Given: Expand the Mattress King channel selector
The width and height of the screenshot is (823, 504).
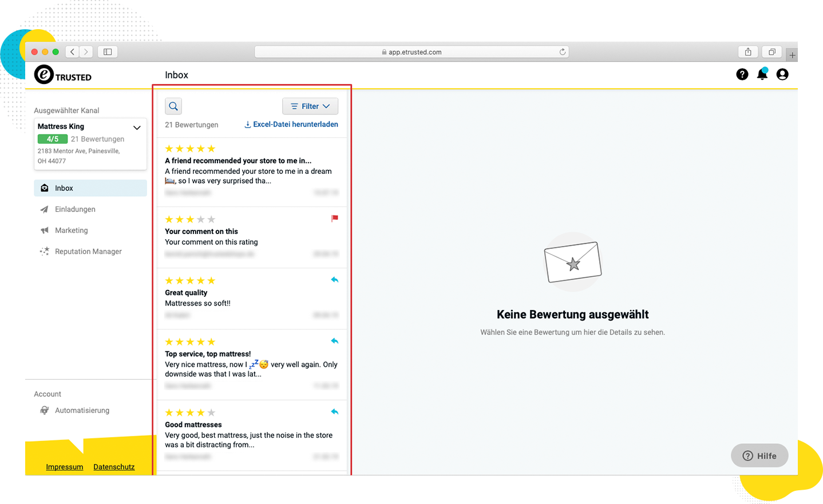Looking at the screenshot, I should [x=137, y=127].
